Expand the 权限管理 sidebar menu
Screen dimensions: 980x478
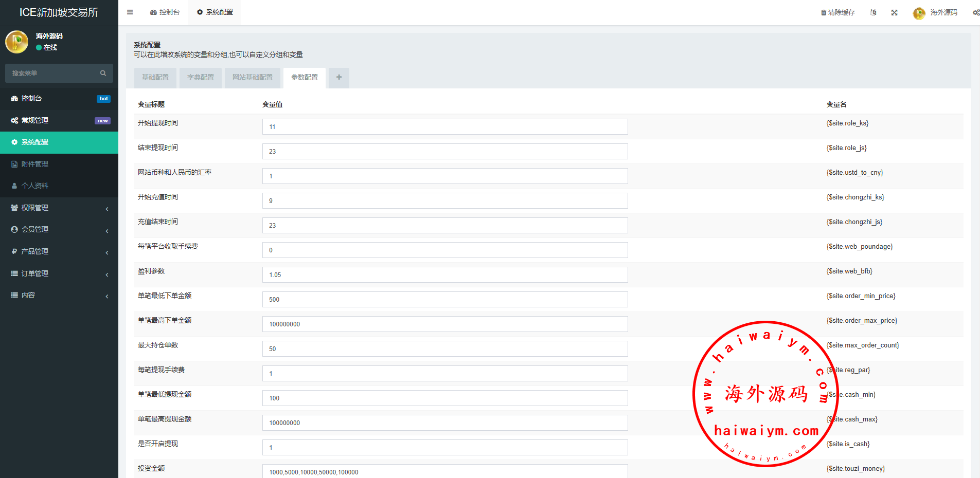click(x=59, y=208)
